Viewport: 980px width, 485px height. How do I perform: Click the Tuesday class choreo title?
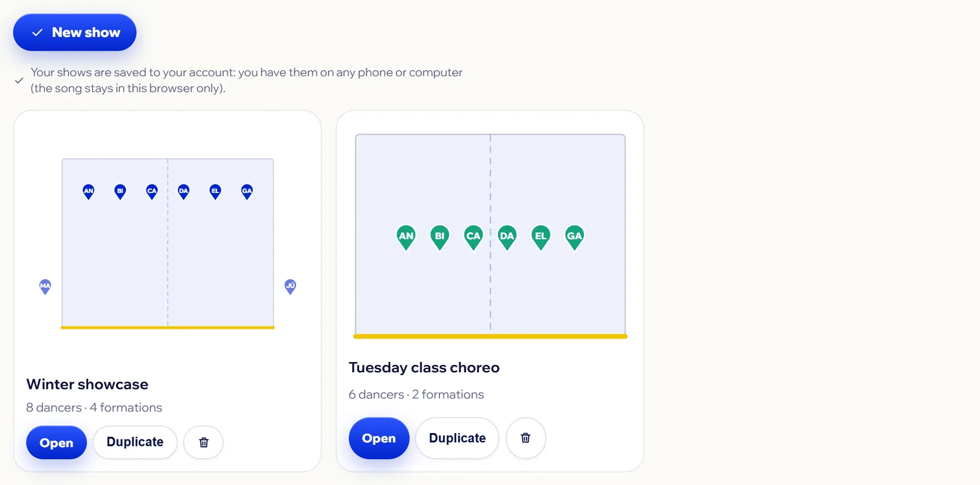point(424,368)
